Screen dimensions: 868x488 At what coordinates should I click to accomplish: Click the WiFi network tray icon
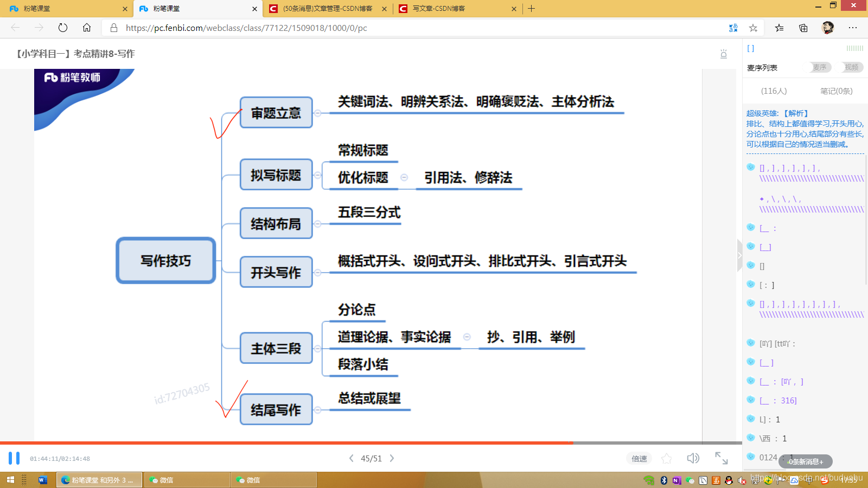649,480
